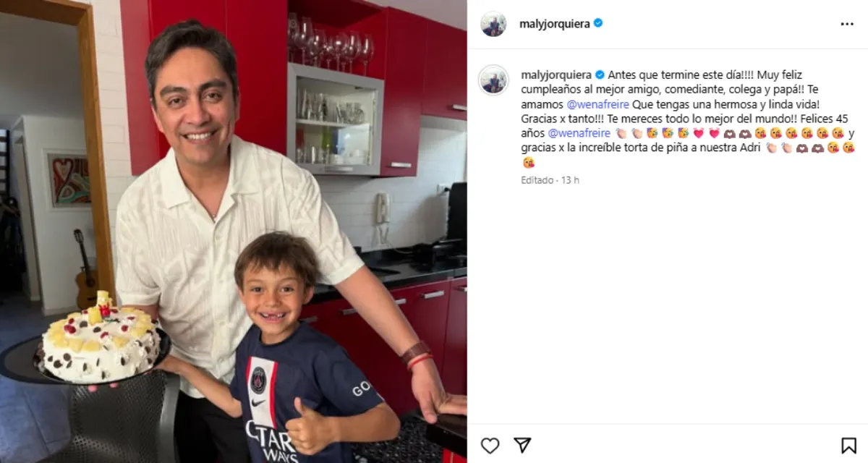
Task: Open malyjorquiera username in caption
Action: pyautogui.click(x=556, y=75)
